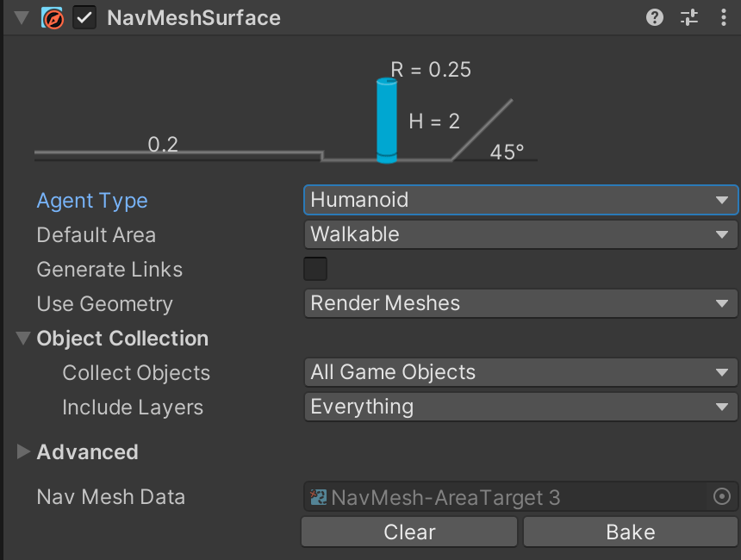Open the three-dot component context menu
Screen dimensions: 741x560
coord(724,18)
